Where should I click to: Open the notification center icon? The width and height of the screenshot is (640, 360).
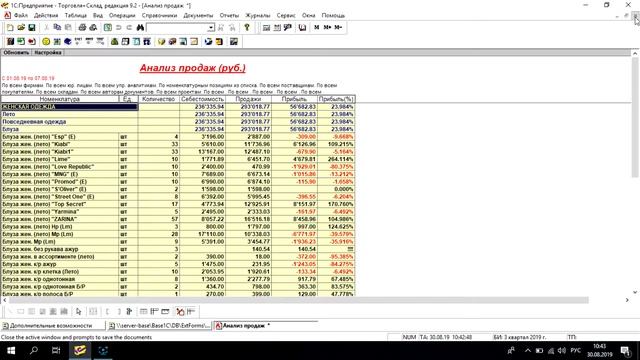[625, 351]
